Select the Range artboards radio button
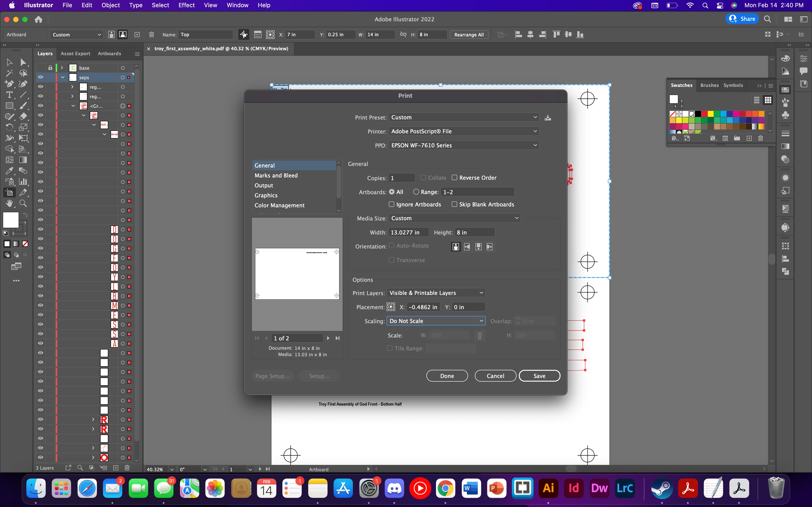Screen dimensions: 812x507 [x=416, y=192]
